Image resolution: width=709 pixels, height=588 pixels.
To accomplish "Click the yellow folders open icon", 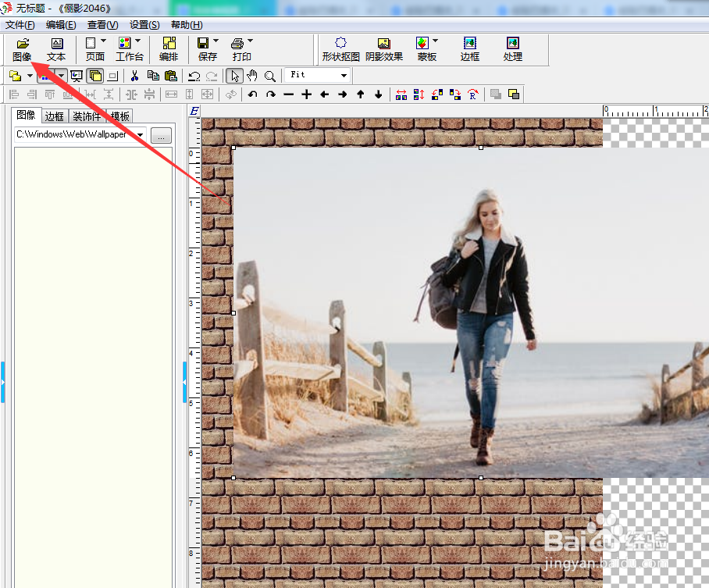I will click(x=16, y=76).
